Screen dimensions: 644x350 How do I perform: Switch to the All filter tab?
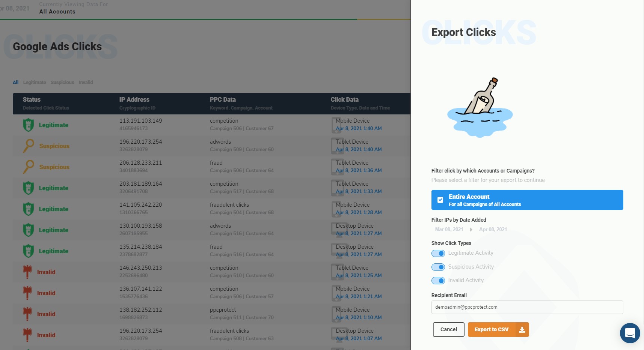15,83
